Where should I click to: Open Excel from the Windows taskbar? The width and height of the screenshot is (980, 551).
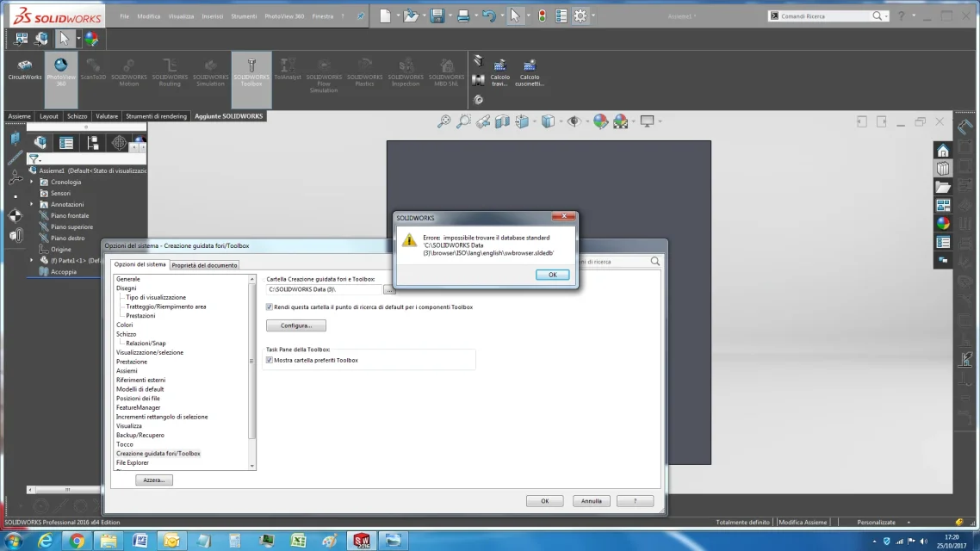click(x=298, y=541)
